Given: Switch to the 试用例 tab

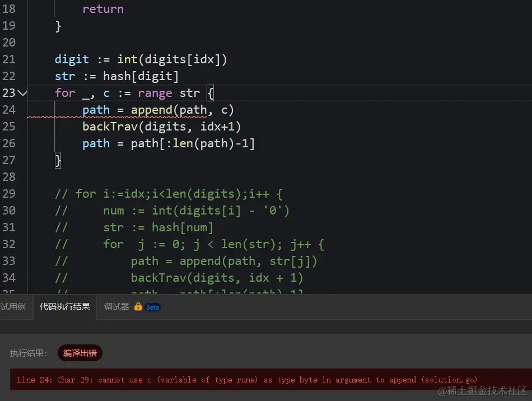Looking at the screenshot, I should 12,307.
